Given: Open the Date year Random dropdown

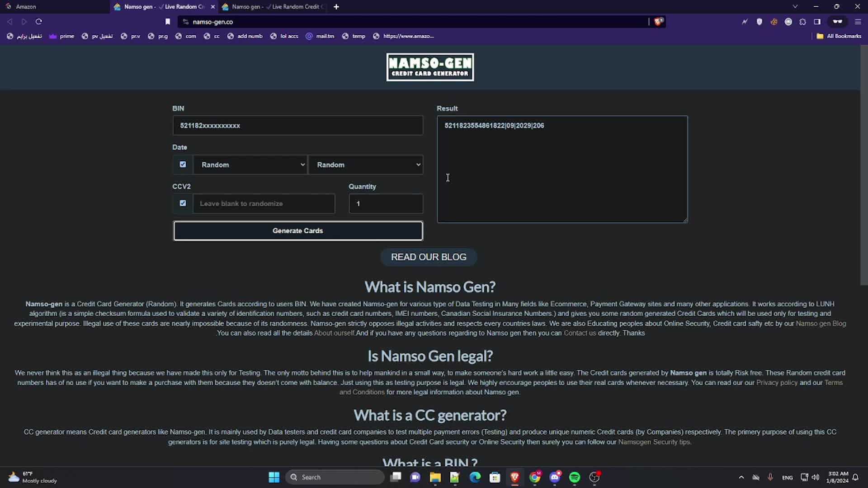Looking at the screenshot, I should [x=365, y=164].
